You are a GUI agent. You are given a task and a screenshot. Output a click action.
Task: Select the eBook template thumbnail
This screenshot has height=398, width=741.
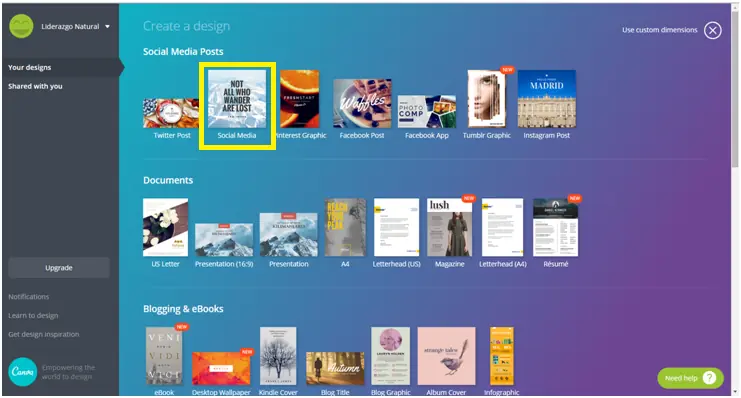coord(164,356)
